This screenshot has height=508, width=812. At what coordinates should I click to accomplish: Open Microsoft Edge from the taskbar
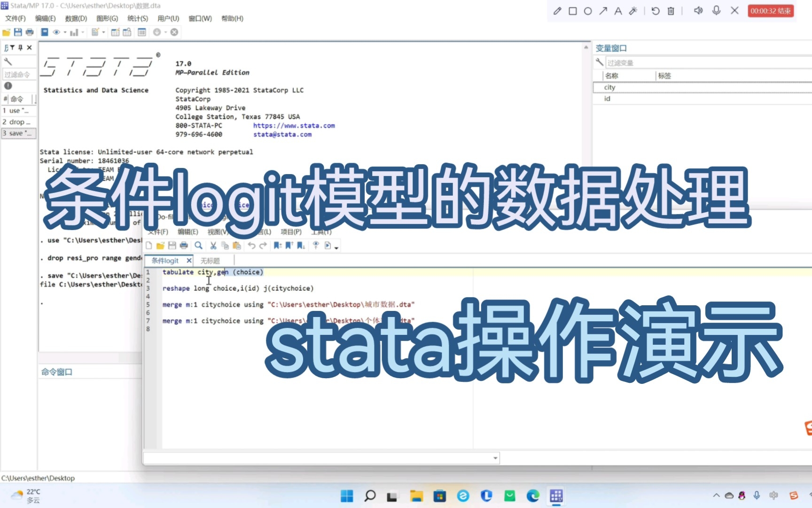(533, 496)
